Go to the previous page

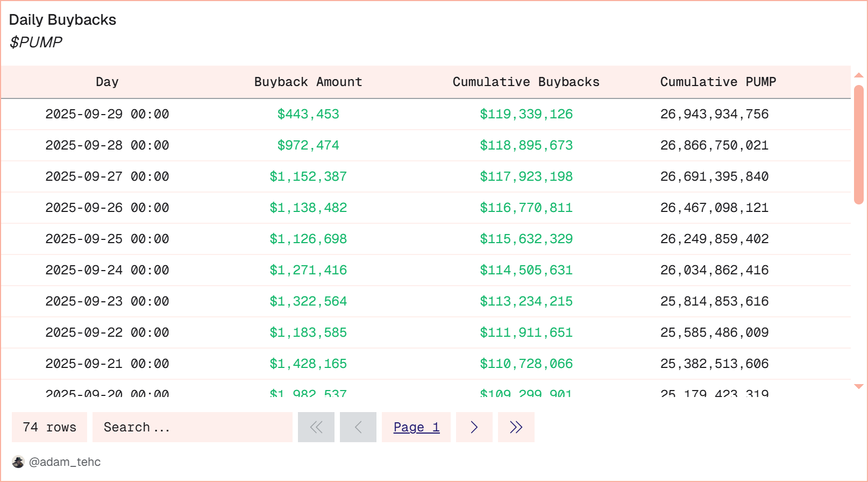(x=358, y=427)
